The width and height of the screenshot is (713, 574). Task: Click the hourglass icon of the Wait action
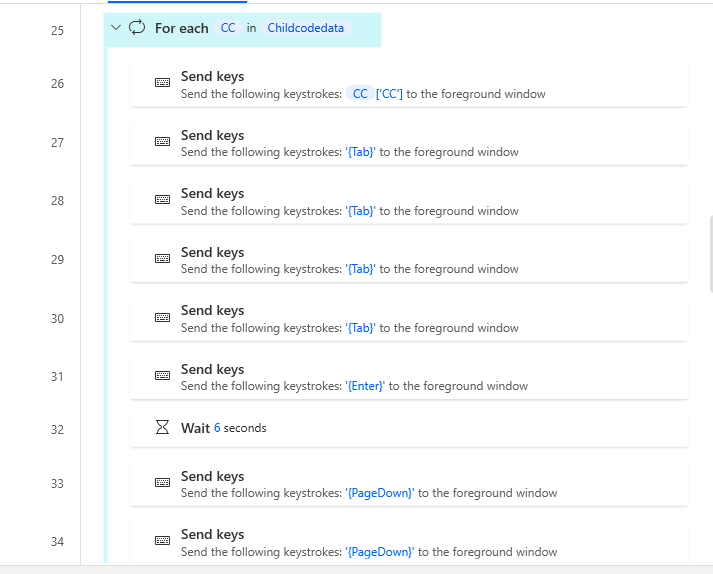tap(162, 428)
